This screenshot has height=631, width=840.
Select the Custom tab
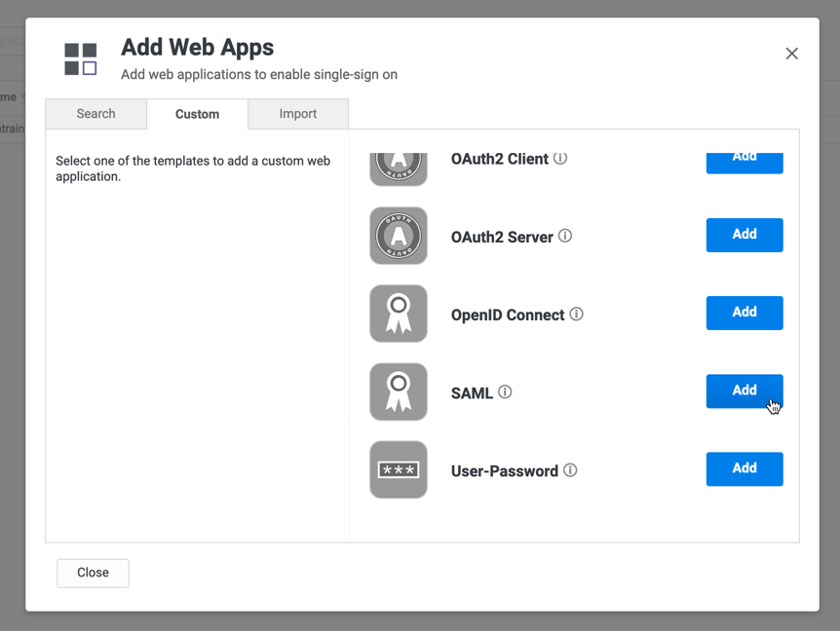pyautogui.click(x=197, y=114)
